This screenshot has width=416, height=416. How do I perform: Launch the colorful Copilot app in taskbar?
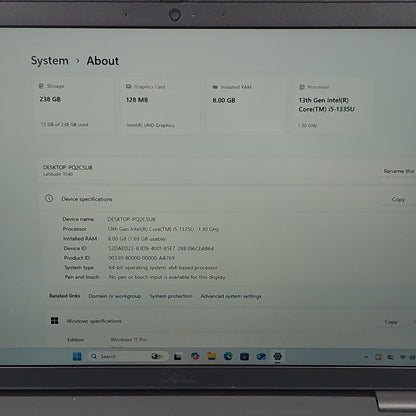pyautogui.click(x=195, y=356)
